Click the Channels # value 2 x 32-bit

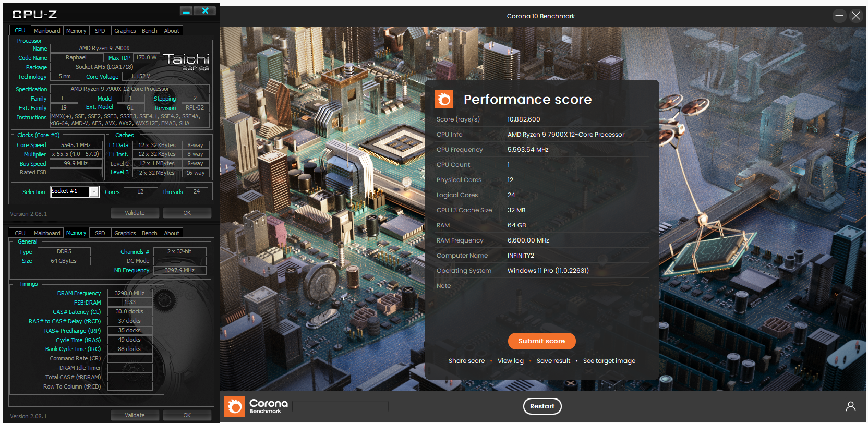(x=179, y=251)
